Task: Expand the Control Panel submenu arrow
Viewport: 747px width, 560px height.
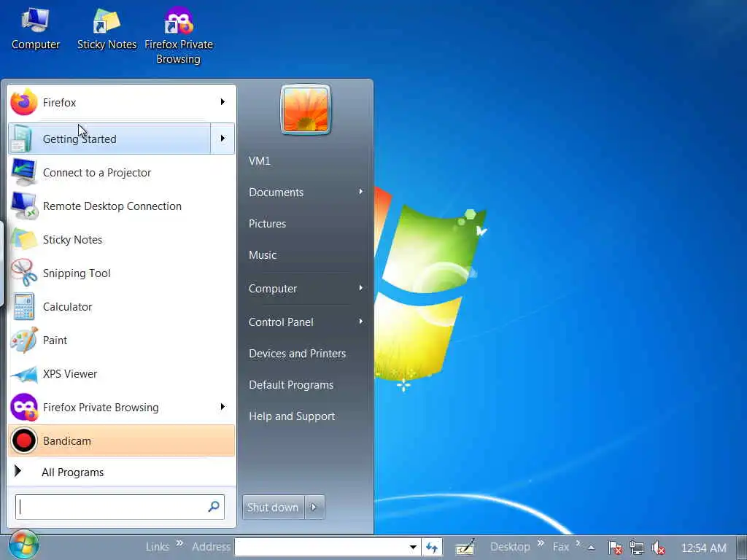Action: tap(360, 322)
